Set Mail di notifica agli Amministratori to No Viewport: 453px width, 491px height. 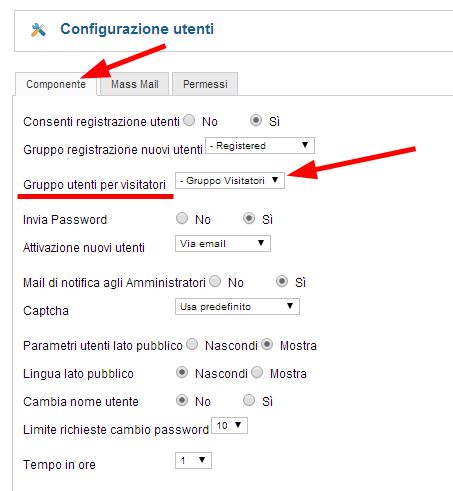coord(215,281)
